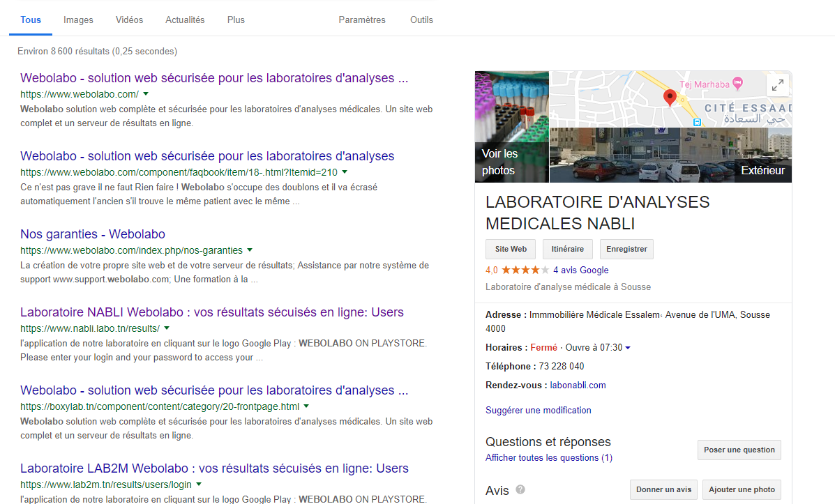Expand the map with the fullscreen arrows icon

click(x=778, y=84)
